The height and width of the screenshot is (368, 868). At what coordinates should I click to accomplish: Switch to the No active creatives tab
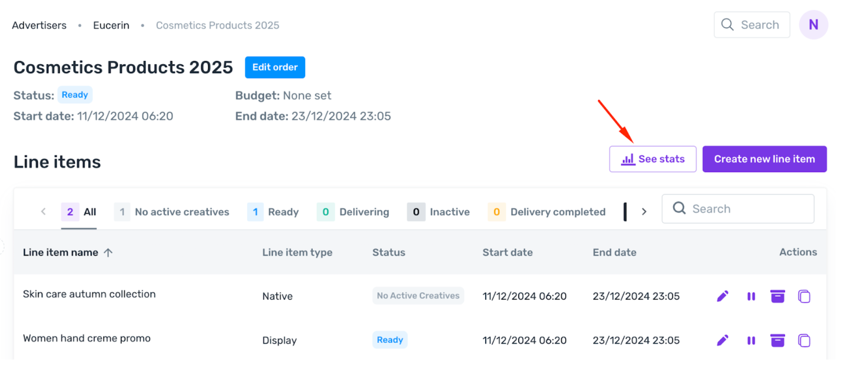pos(172,212)
